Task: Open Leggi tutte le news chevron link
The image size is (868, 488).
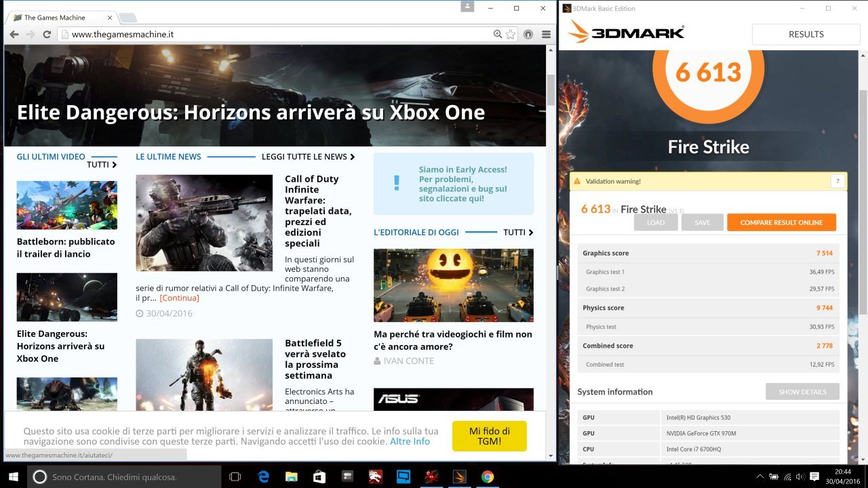Action: tap(309, 157)
